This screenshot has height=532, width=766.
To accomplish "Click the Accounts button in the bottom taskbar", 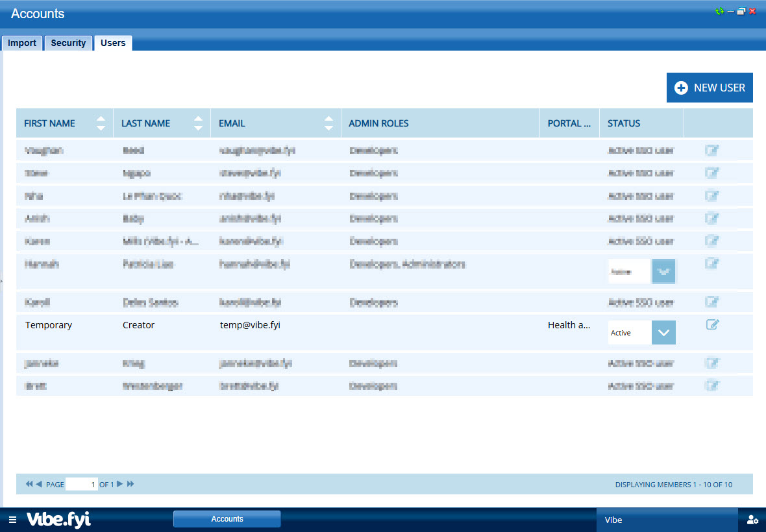I will click(227, 519).
